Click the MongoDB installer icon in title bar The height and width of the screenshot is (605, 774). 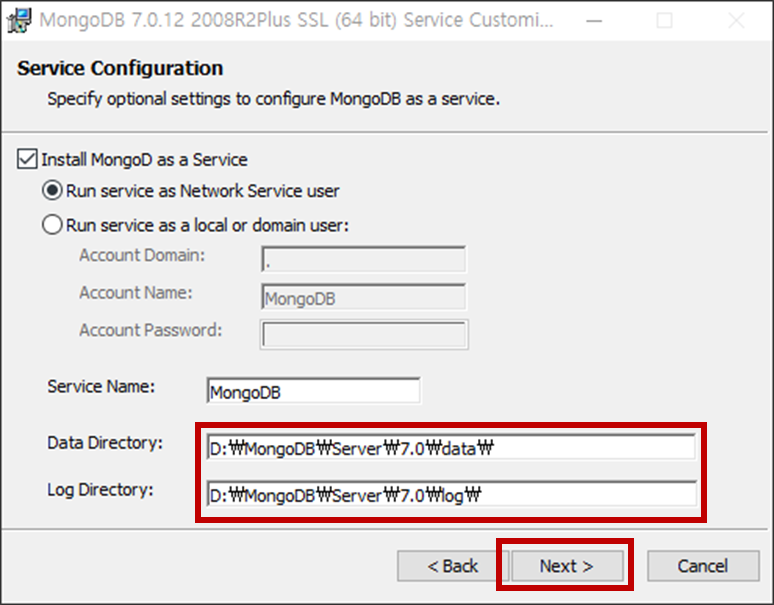pyautogui.click(x=19, y=20)
